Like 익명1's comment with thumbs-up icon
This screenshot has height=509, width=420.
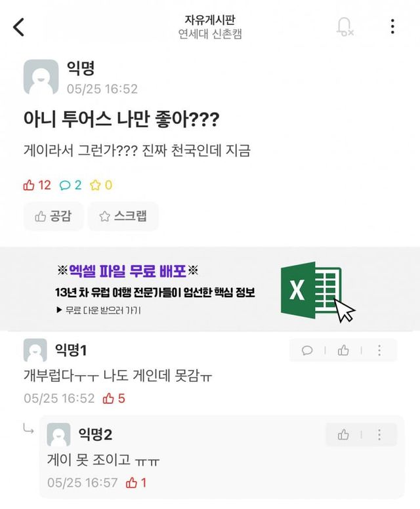[343, 350]
